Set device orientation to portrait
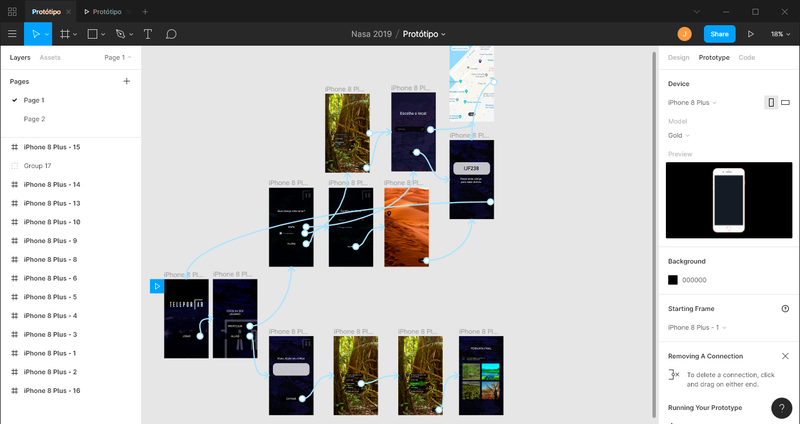Screen dimensions: 800x424 point(771,102)
